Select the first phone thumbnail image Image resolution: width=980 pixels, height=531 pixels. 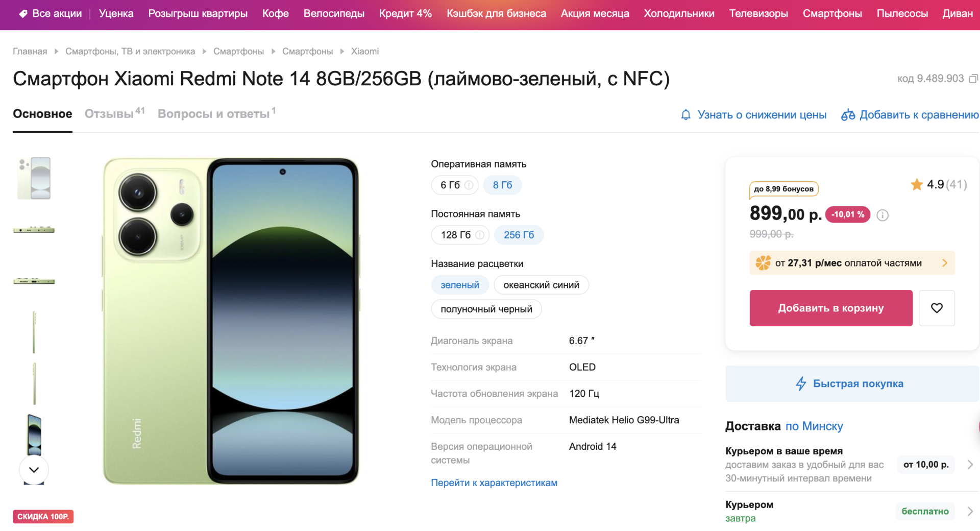point(34,178)
